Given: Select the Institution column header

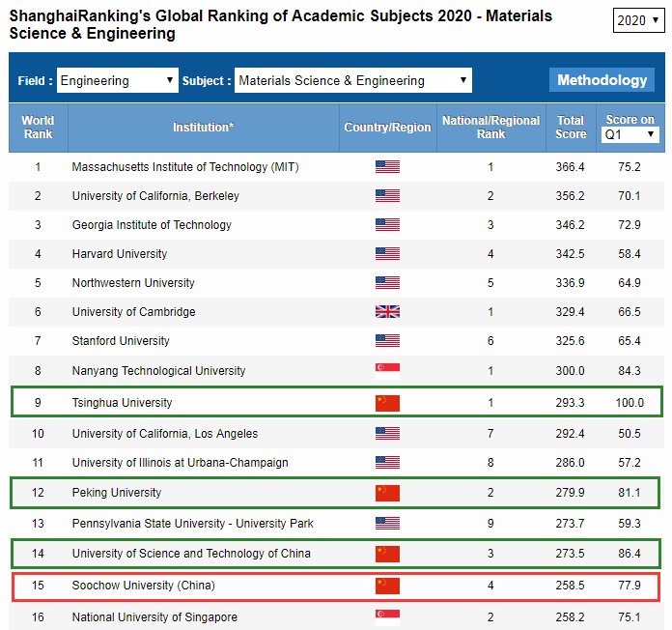Looking at the screenshot, I should pyautogui.click(x=203, y=128).
